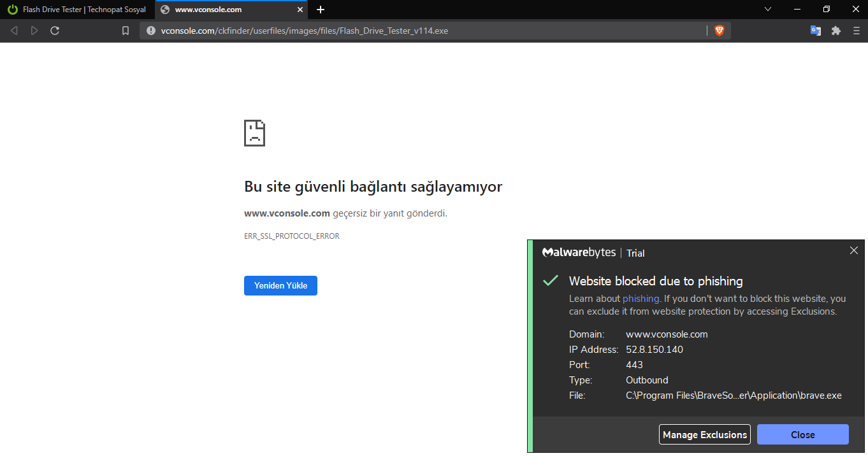The height and width of the screenshot is (456, 868).
Task: Open the Brave main menu icon
Action: click(x=856, y=31)
